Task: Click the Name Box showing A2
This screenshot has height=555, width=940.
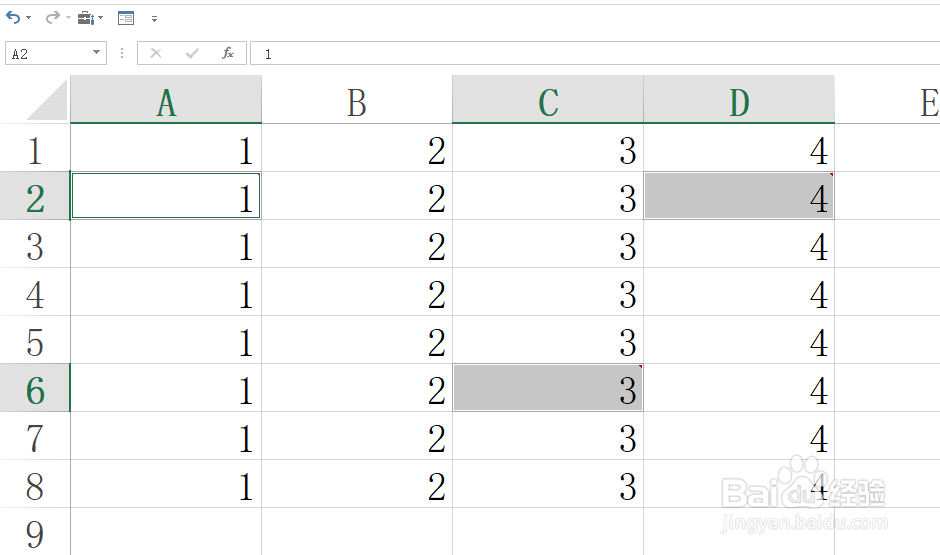Action: (x=48, y=53)
